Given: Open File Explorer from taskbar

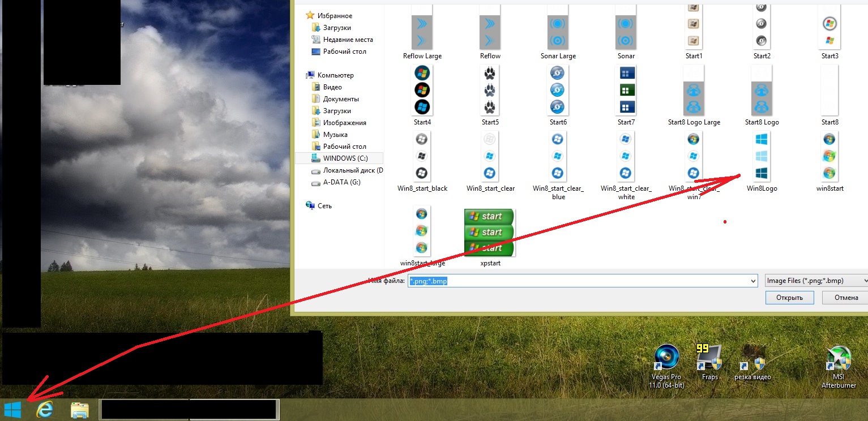Looking at the screenshot, I should 79,410.
